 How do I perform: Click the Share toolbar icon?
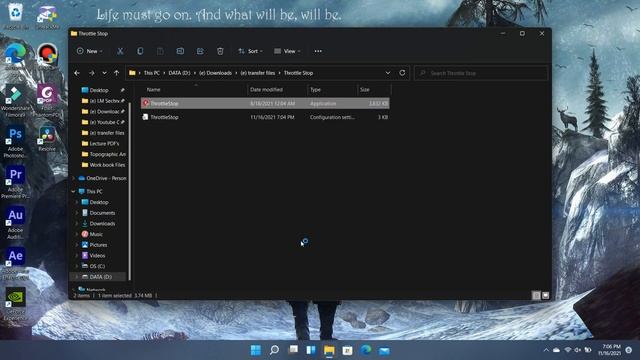tap(200, 51)
